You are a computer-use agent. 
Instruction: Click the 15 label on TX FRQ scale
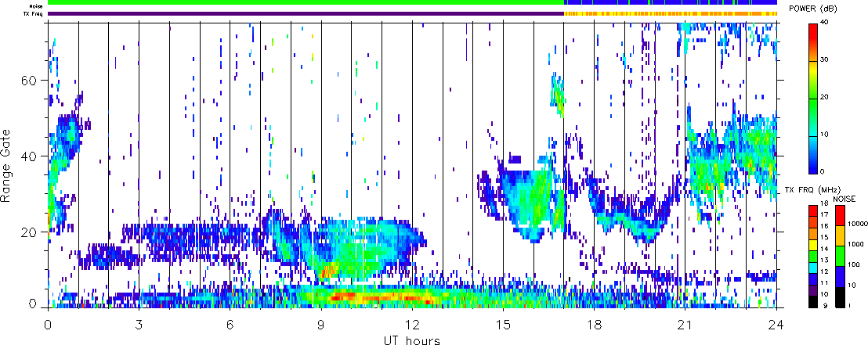[825, 235]
